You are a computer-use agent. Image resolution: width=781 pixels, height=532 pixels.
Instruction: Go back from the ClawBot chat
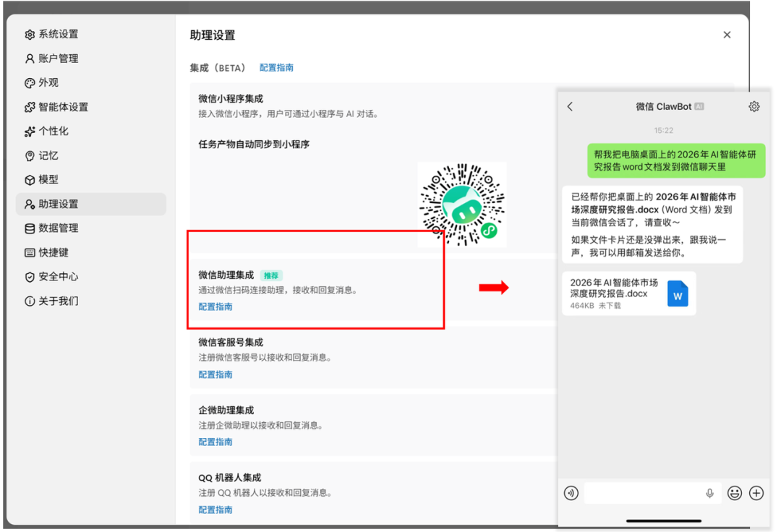(571, 106)
